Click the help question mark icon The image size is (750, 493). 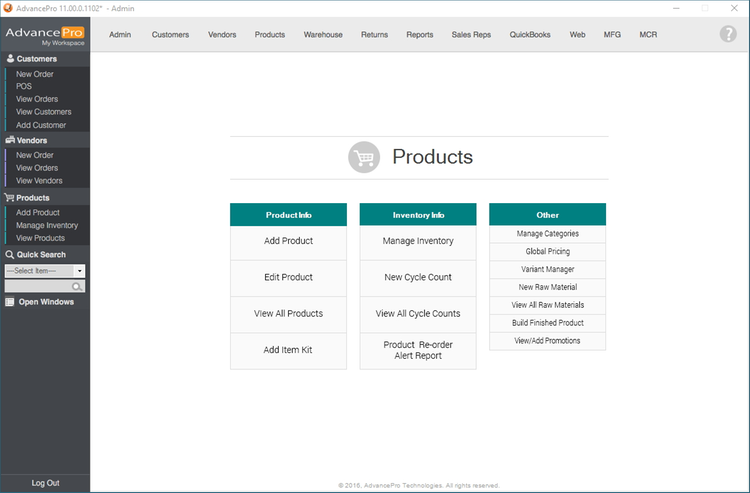(728, 34)
